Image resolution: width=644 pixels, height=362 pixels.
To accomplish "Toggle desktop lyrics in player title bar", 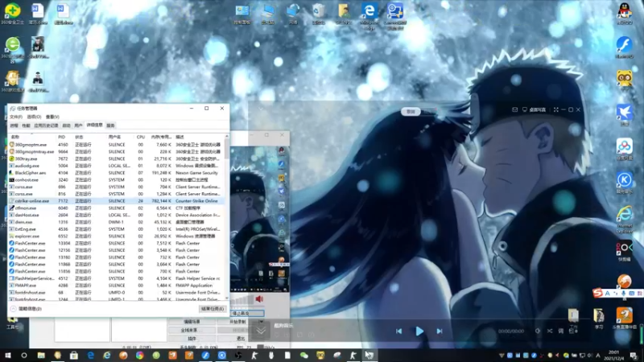I will point(534,109).
